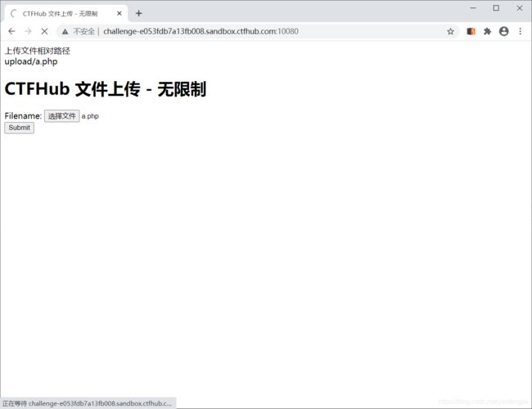Click the 上传文件相对路径 text
532x409 pixels.
pyautogui.click(x=38, y=51)
